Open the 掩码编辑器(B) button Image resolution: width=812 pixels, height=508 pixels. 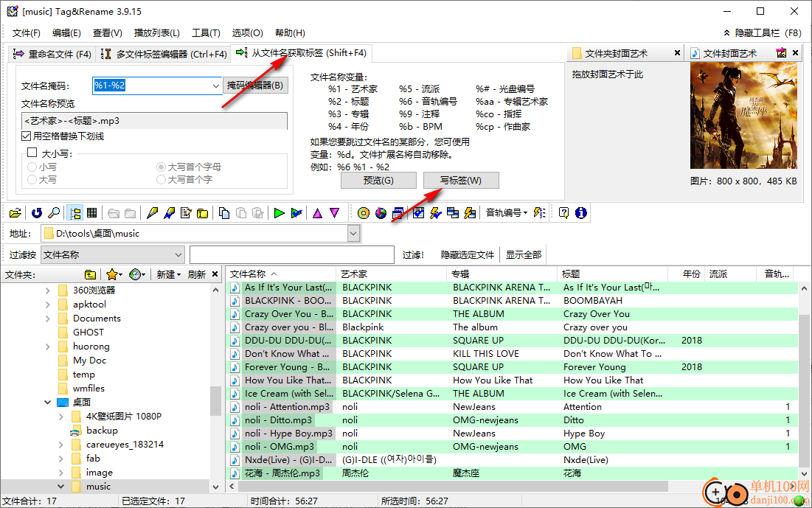point(255,86)
